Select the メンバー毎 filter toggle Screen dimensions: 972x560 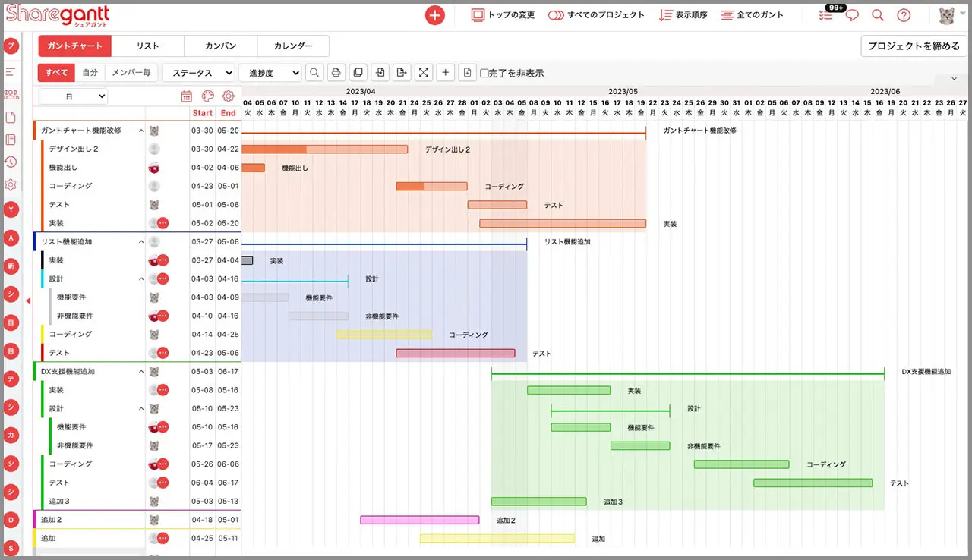tap(131, 73)
